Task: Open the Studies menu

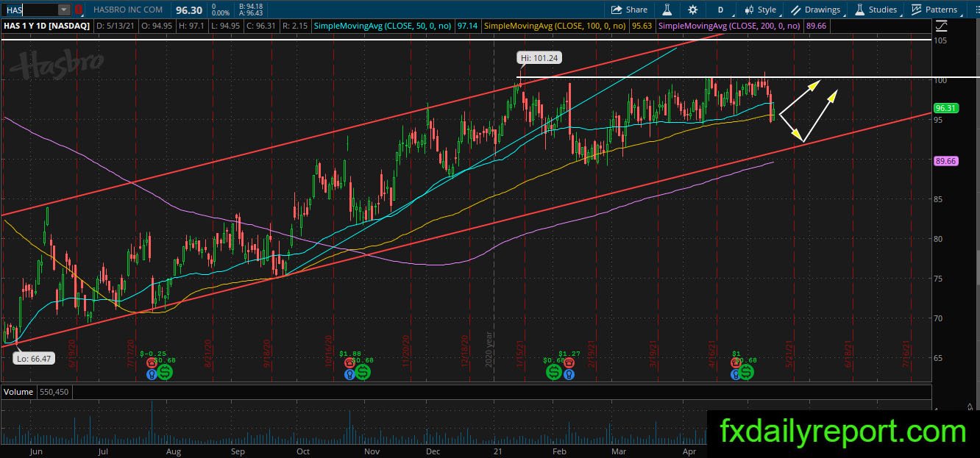Action: [876, 10]
